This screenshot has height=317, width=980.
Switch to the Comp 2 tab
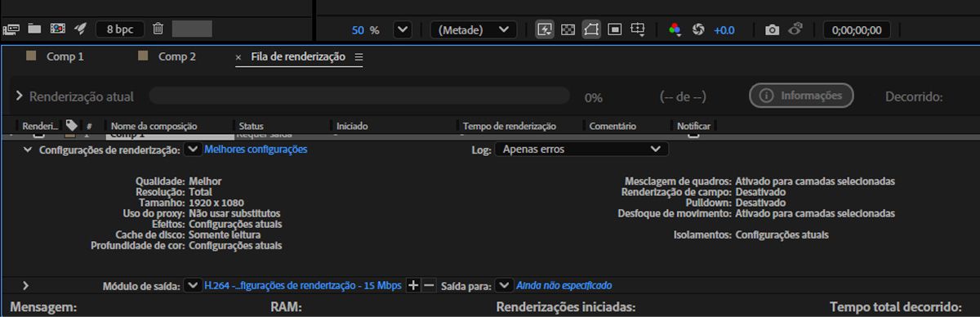pos(177,56)
